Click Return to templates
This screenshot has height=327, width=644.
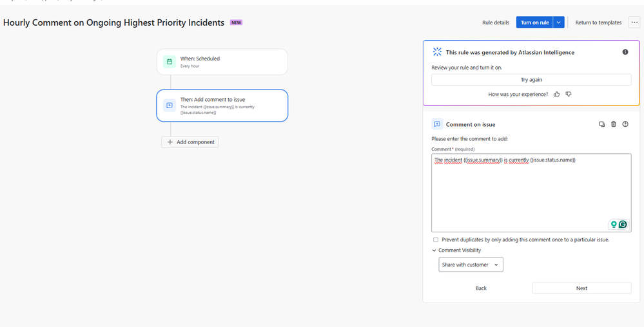coord(598,23)
